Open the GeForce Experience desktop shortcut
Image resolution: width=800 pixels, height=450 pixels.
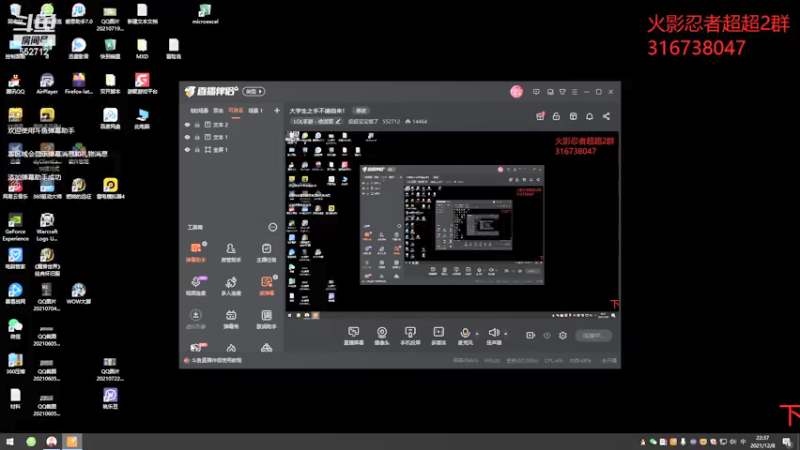[x=15, y=228]
